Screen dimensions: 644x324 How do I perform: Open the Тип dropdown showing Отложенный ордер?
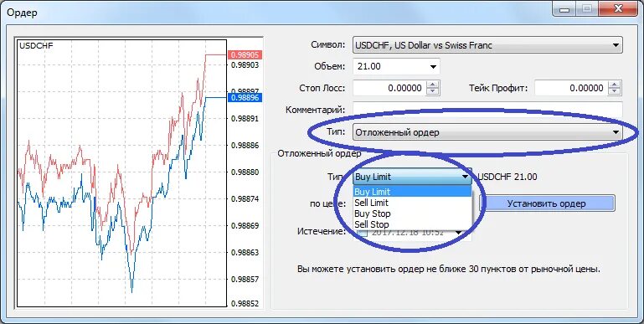(x=487, y=132)
